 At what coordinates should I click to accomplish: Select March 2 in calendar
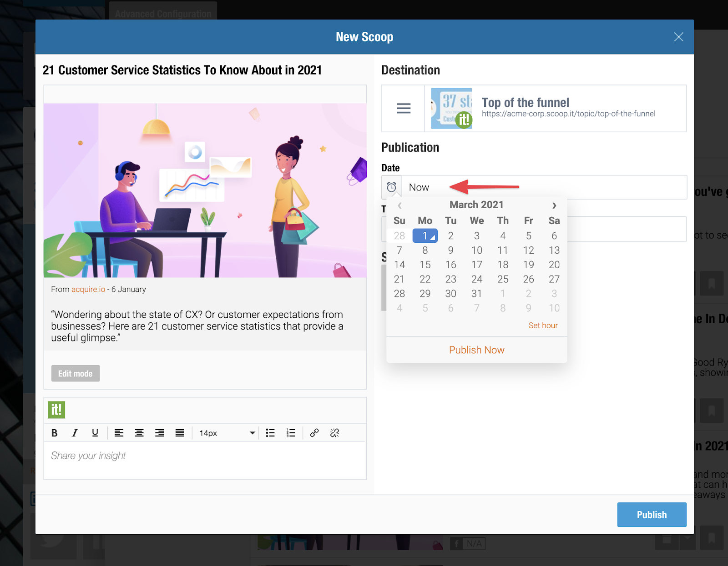pyautogui.click(x=451, y=235)
